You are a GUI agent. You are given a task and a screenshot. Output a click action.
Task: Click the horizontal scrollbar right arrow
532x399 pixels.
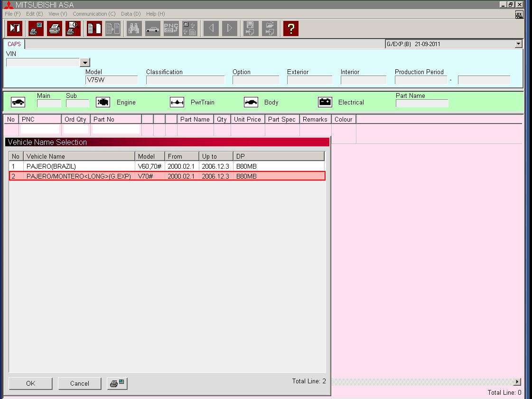pos(517,382)
